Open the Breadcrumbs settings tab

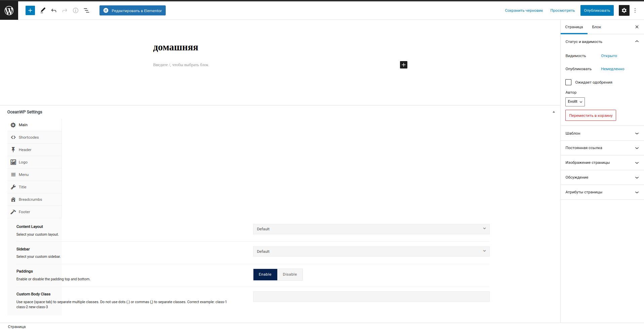pos(34,199)
